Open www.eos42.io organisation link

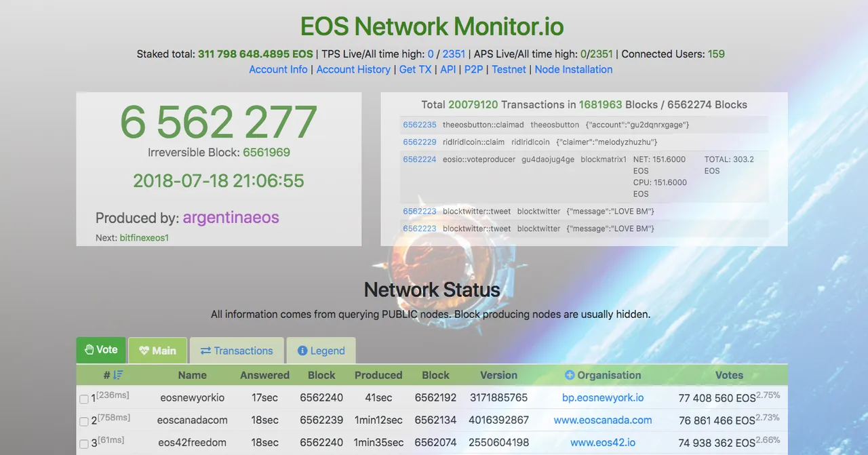tap(603, 442)
